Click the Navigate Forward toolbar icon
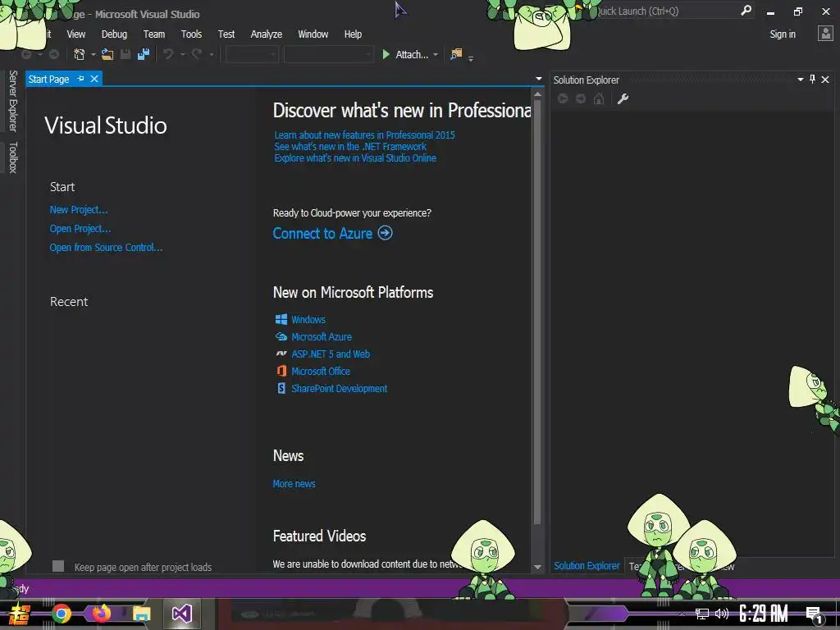The height and width of the screenshot is (630, 840). (x=54, y=54)
